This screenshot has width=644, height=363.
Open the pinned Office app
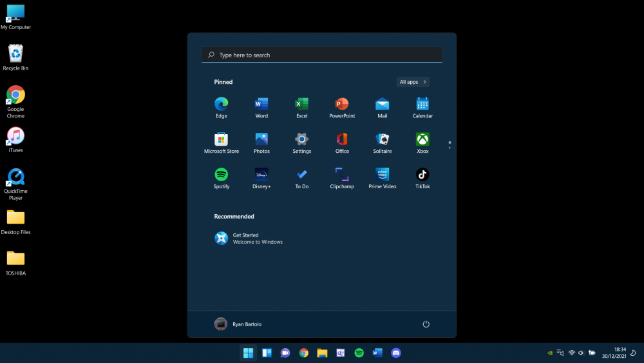coord(342,143)
